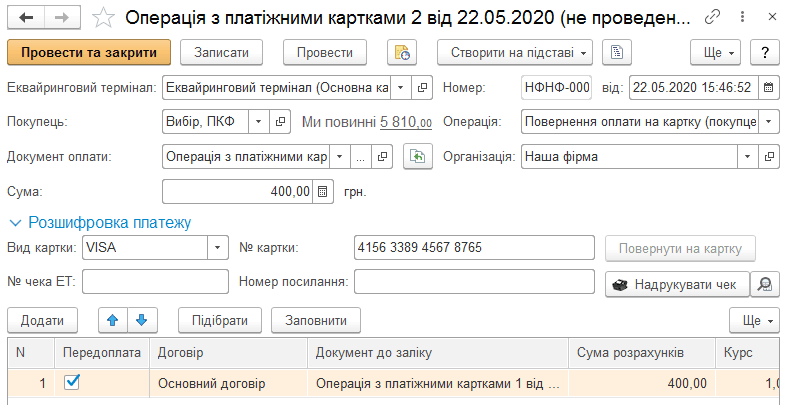Click Повернути на картку button
The height and width of the screenshot is (405, 787).
click(680, 248)
